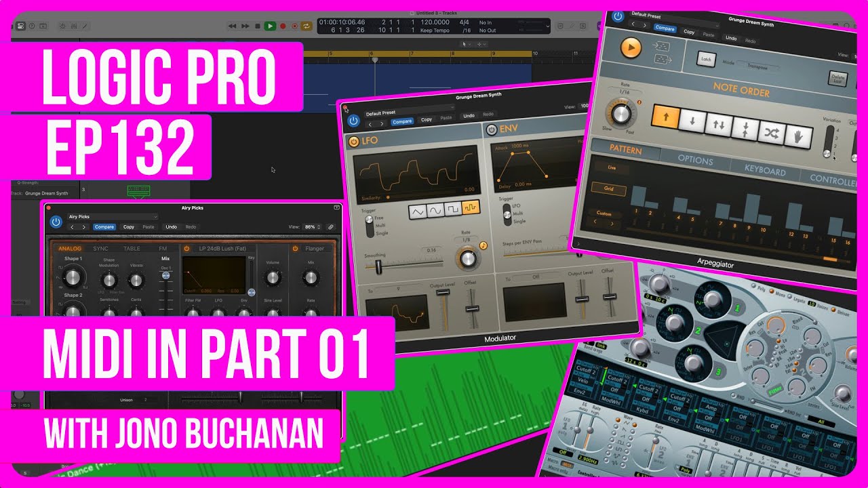Viewport: 868px width, 488px height.
Task: Select the SYNC oscillator tab
Action: tap(100, 249)
